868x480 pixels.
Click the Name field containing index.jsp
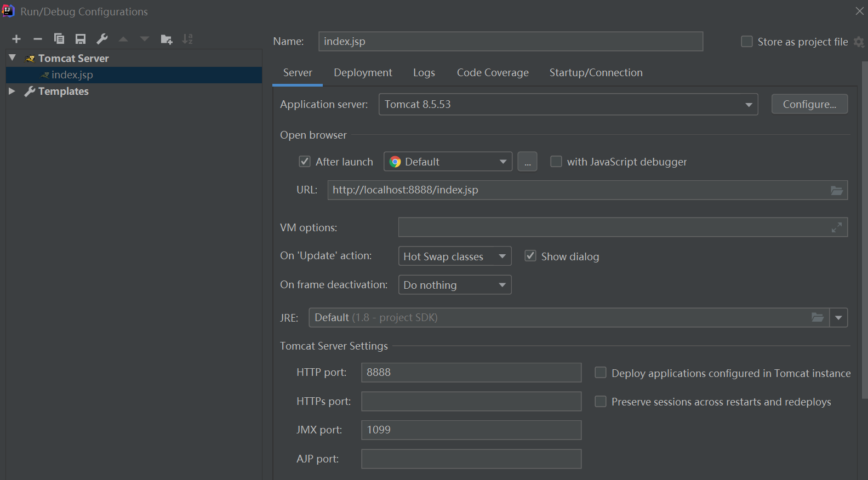pos(511,42)
